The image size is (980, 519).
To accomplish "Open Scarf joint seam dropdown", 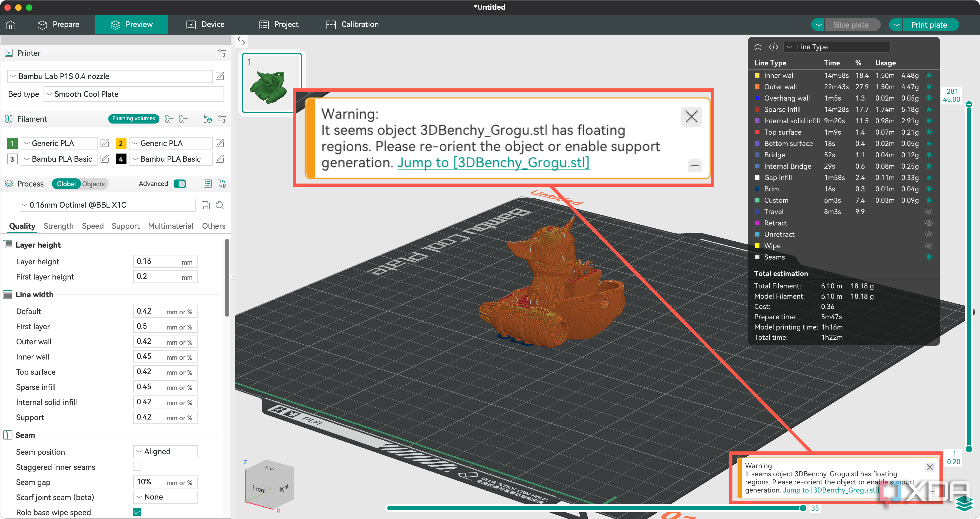I will coord(165,497).
